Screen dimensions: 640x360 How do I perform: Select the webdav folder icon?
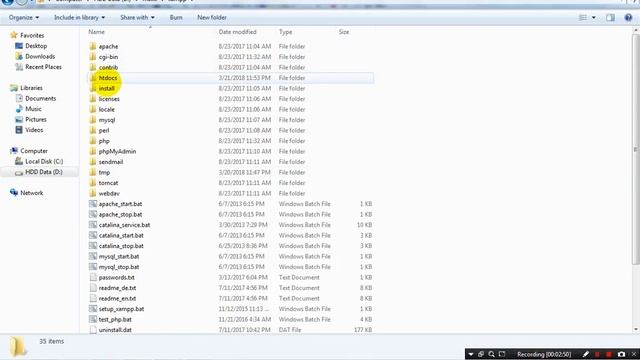(93, 193)
